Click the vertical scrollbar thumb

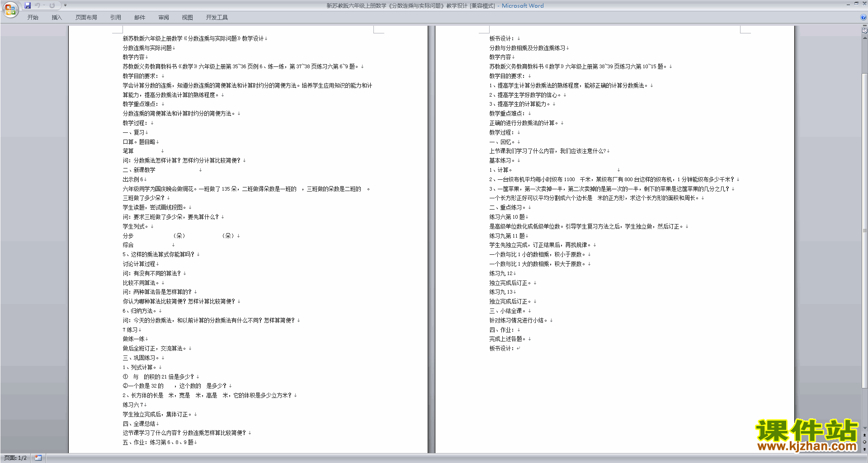[x=864, y=230]
